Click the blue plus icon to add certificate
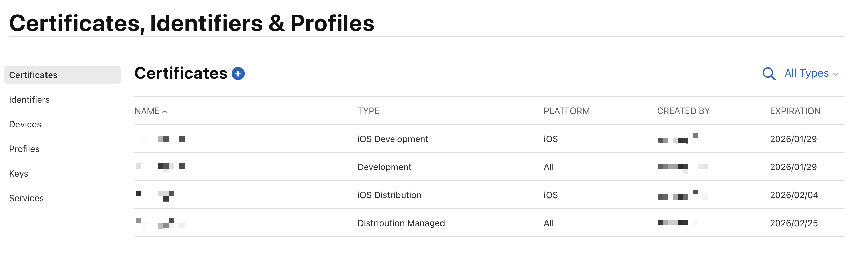Screen dimensions: 868x256 tap(238, 74)
